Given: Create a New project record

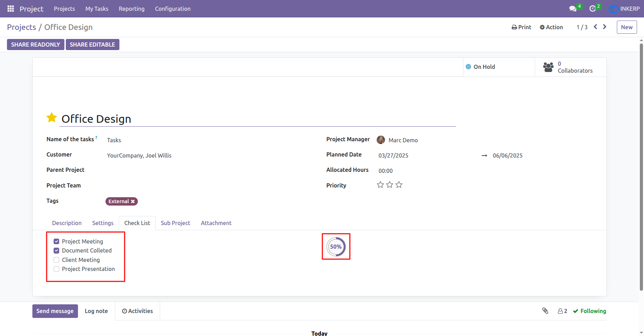Looking at the screenshot, I should (627, 27).
